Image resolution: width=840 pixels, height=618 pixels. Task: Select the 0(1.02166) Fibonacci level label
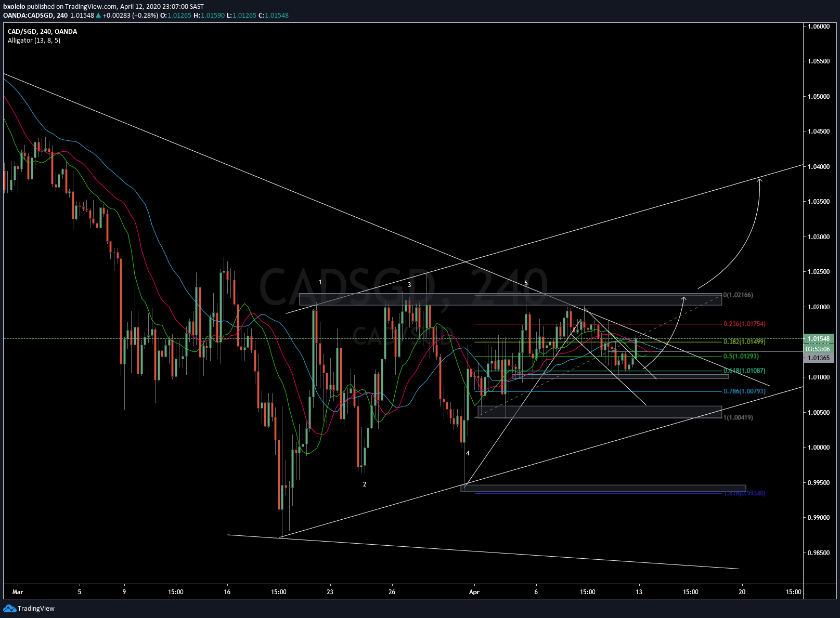coord(738,295)
